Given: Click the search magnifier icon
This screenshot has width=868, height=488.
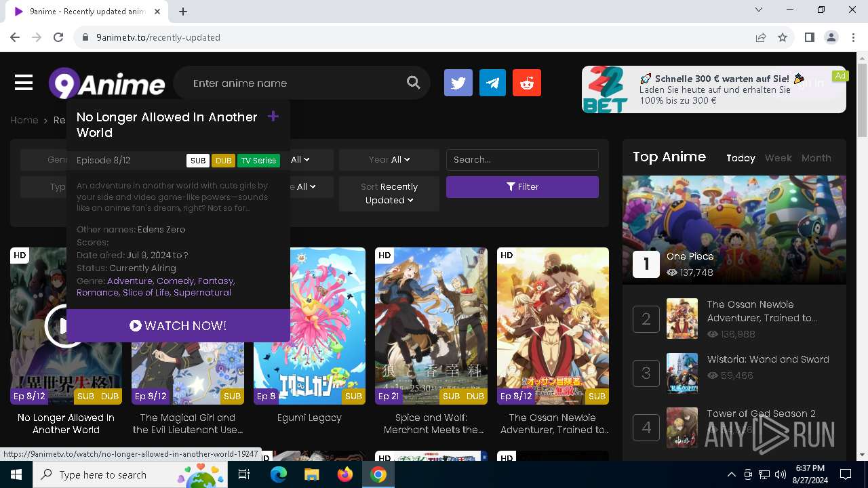Looking at the screenshot, I should 414,83.
